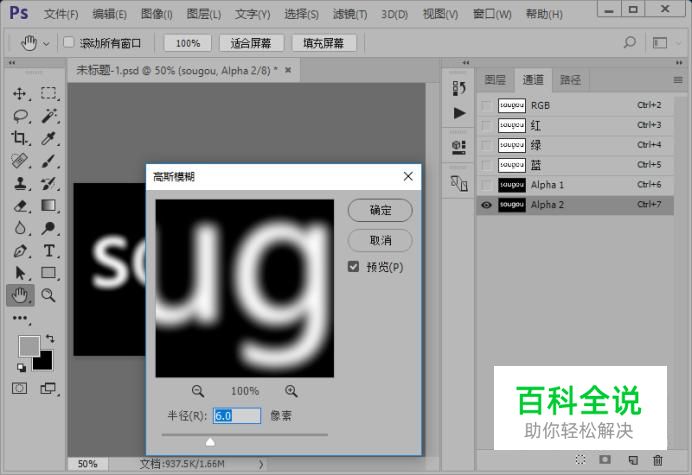
Task: Select the Brush tool
Action: 49,161
